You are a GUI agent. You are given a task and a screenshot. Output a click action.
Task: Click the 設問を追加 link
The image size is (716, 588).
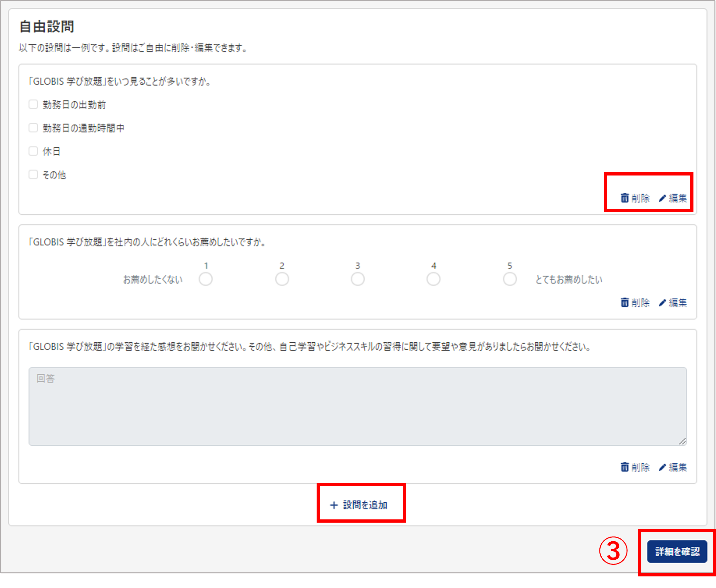(x=359, y=505)
